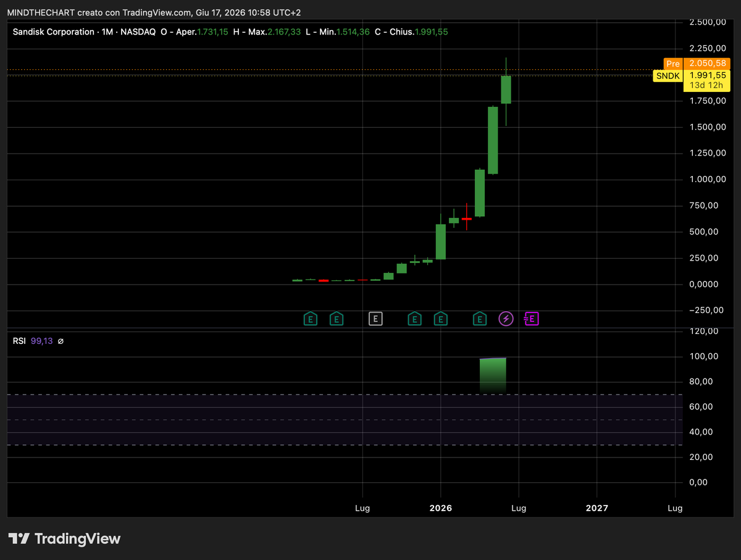The width and height of the screenshot is (741, 560).
Task: Click the −250,00 price axis label
Action: click(x=706, y=311)
